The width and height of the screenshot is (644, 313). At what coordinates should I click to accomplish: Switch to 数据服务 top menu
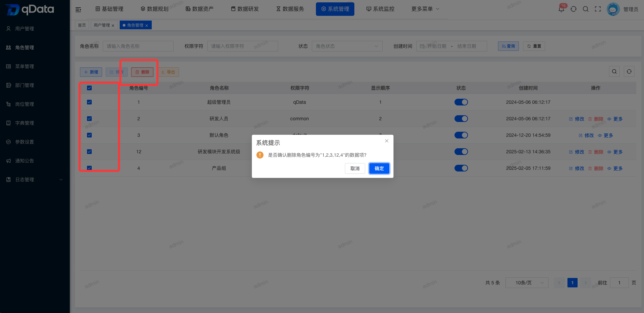pos(290,9)
